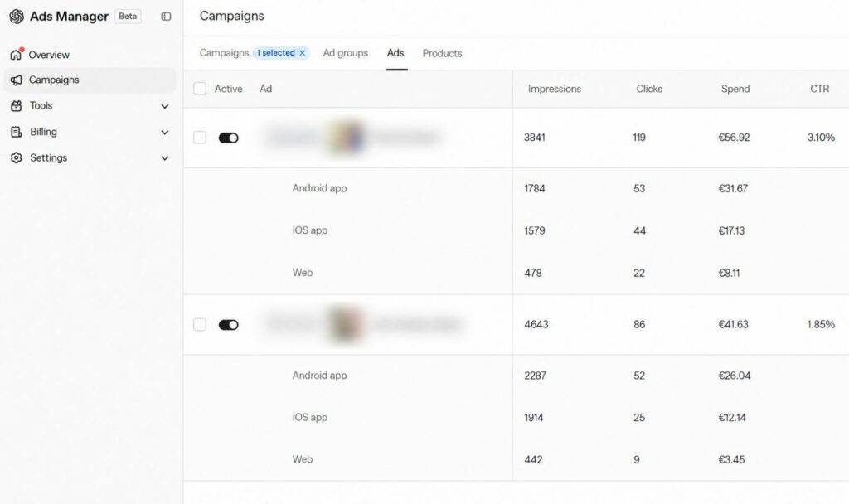
Task: Turn off the first ad's active toggle
Action: click(229, 138)
